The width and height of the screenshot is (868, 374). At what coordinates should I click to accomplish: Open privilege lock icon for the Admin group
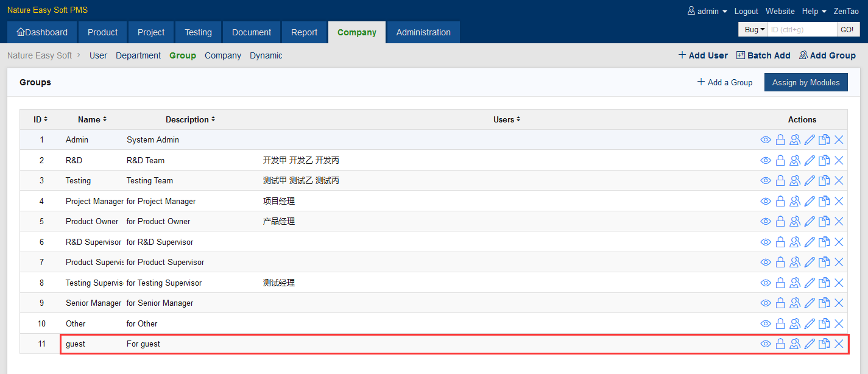coord(780,140)
